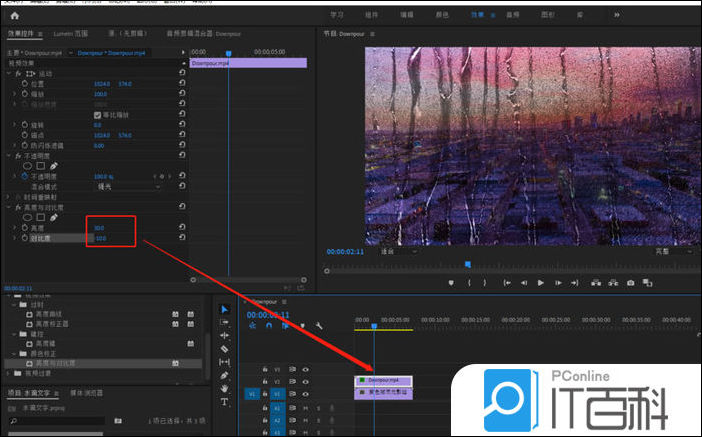Select the Type (T) tool
This screenshot has height=437, width=702.
224,401
